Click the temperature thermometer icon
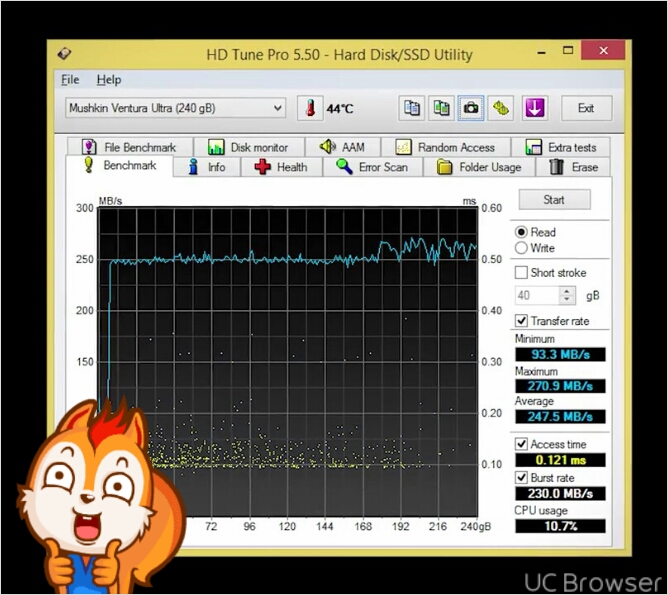Viewport: 668px width, 595px height. [x=310, y=108]
